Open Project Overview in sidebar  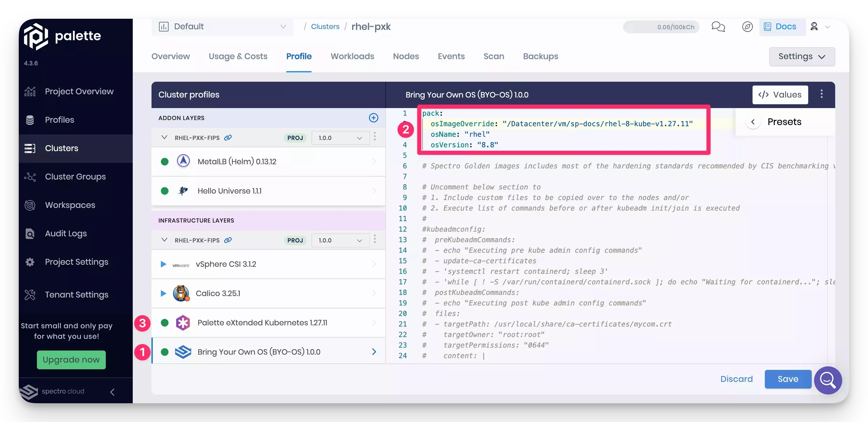76,91
